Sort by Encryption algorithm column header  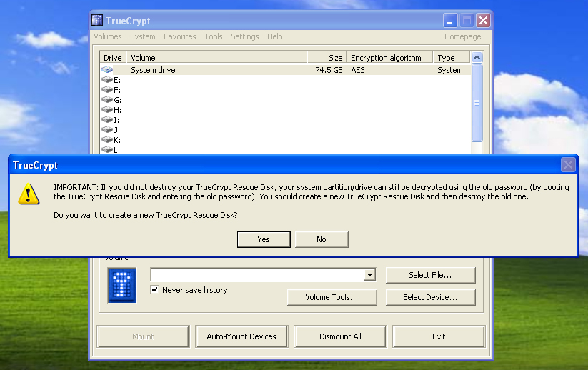pos(389,58)
